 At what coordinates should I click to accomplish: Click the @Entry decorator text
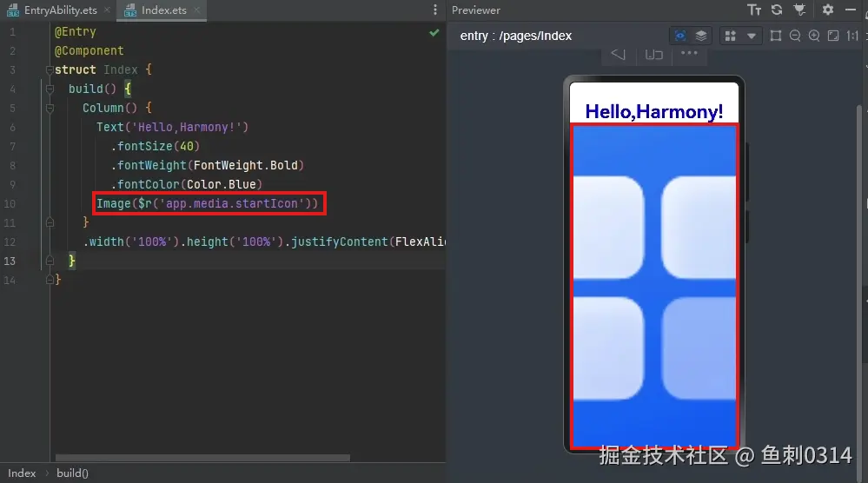(x=76, y=31)
